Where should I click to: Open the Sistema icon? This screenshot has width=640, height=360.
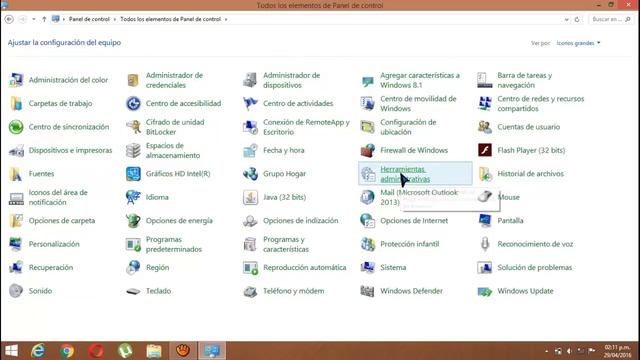(367, 267)
